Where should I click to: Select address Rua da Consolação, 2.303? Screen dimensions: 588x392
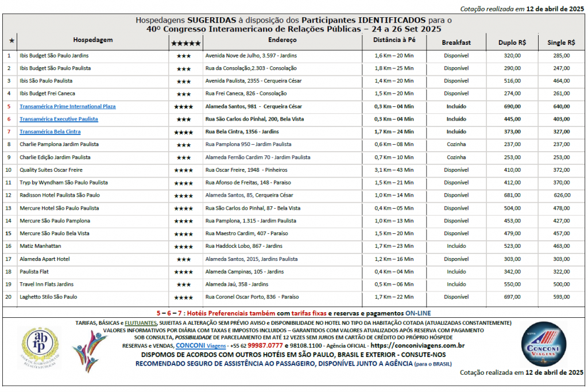click(251, 68)
